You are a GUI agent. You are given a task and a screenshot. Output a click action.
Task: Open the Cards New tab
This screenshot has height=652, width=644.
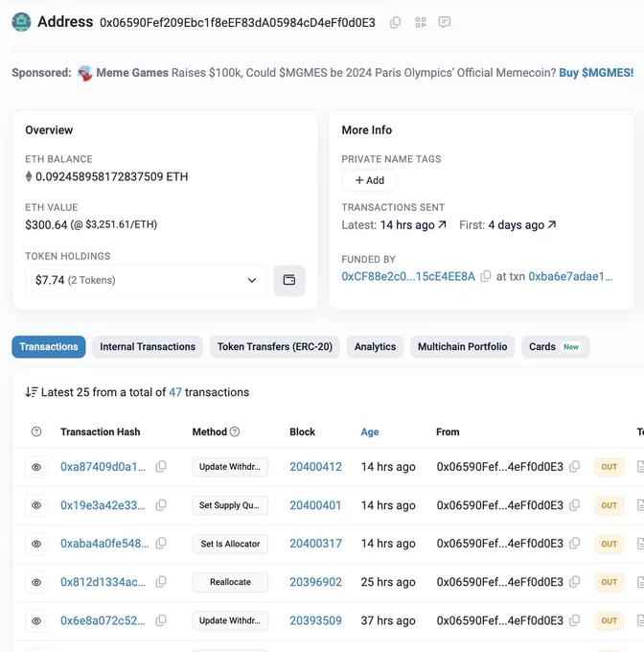[x=555, y=347]
